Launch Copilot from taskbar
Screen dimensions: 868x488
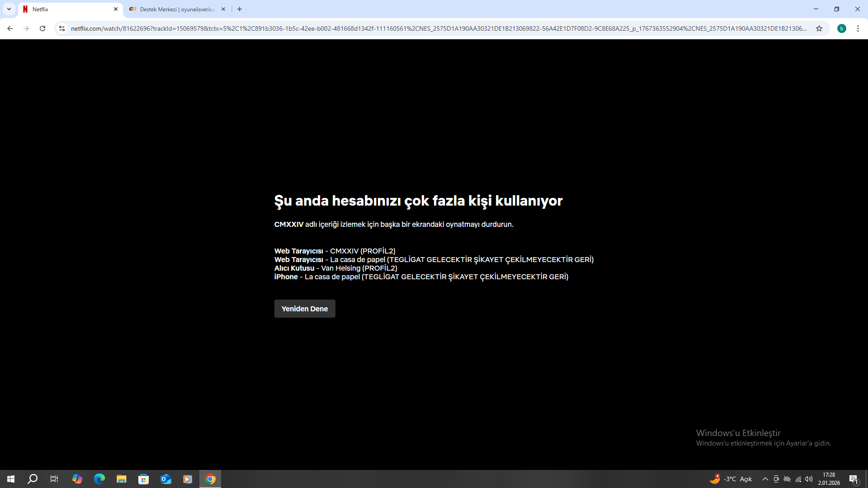tap(77, 479)
